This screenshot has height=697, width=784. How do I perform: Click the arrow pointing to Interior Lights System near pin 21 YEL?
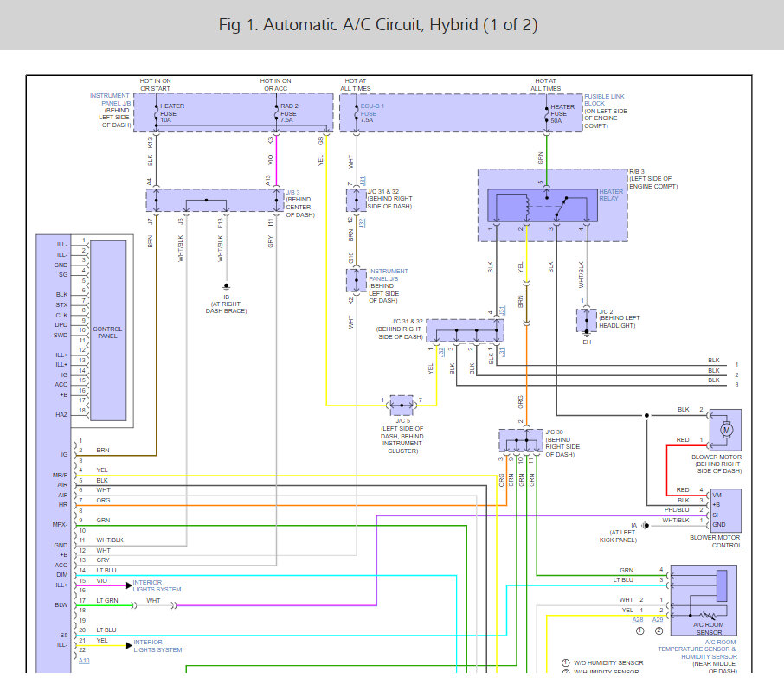click(x=129, y=645)
